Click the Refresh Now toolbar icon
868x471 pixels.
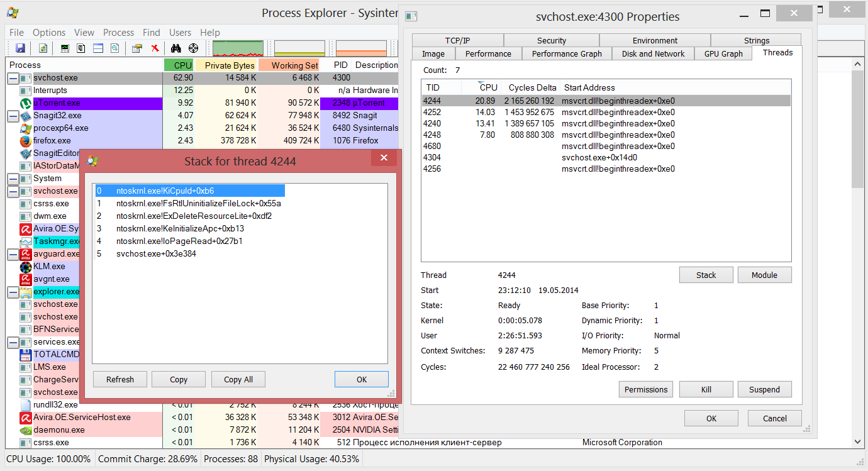point(43,48)
